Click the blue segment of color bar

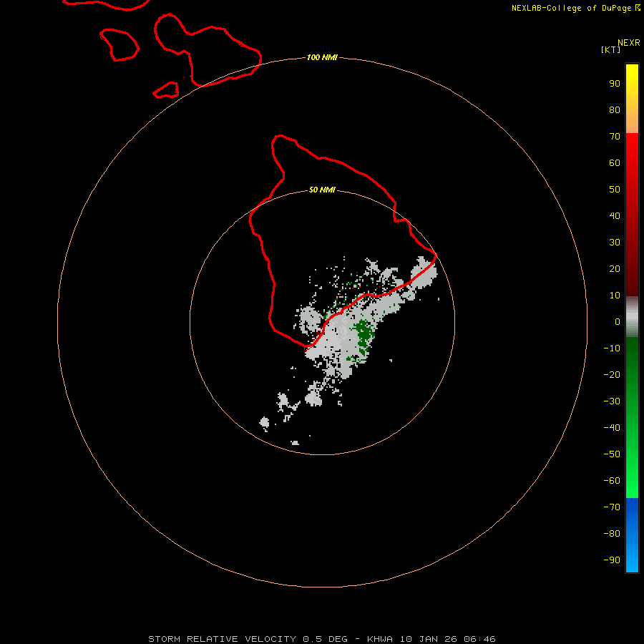pyautogui.click(x=632, y=535)
